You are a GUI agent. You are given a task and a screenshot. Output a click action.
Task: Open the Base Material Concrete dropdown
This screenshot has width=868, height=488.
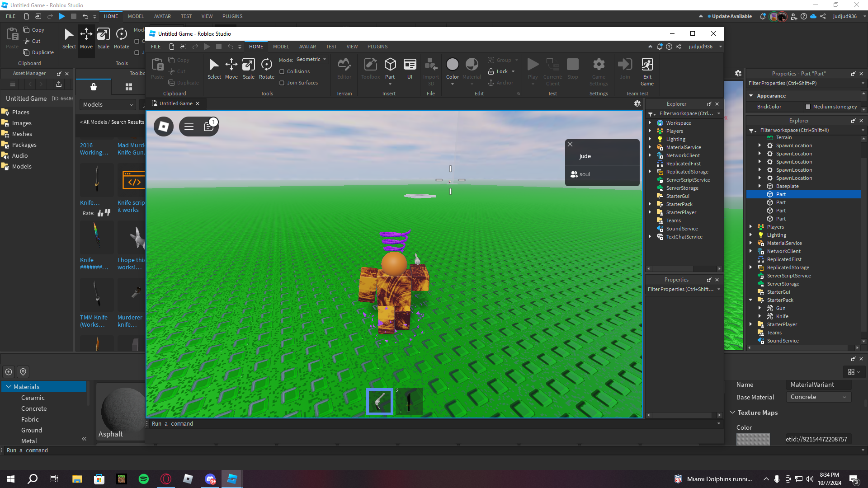tap(819, 397)
